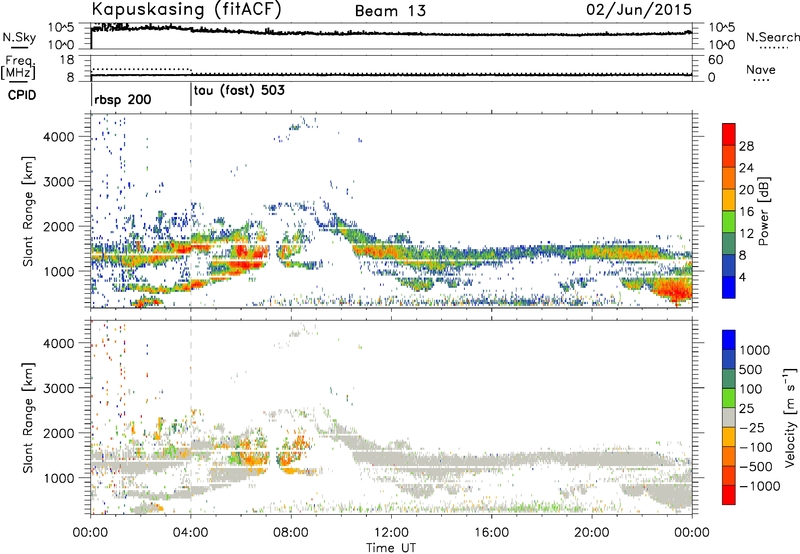Click the "12:00" time tick label
The width and height of the screenshot is (800, 554).
coord(391,533)
